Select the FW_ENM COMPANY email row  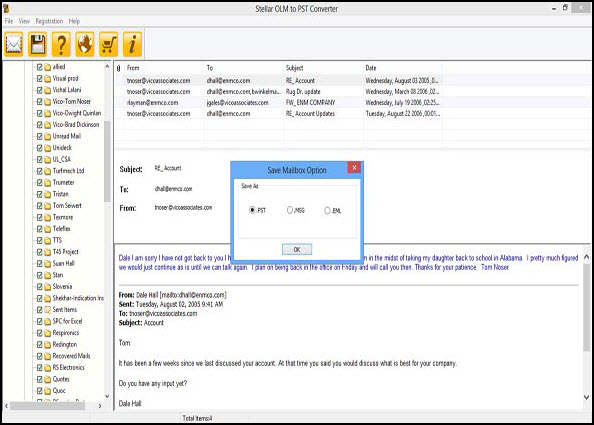pos(278,103)
